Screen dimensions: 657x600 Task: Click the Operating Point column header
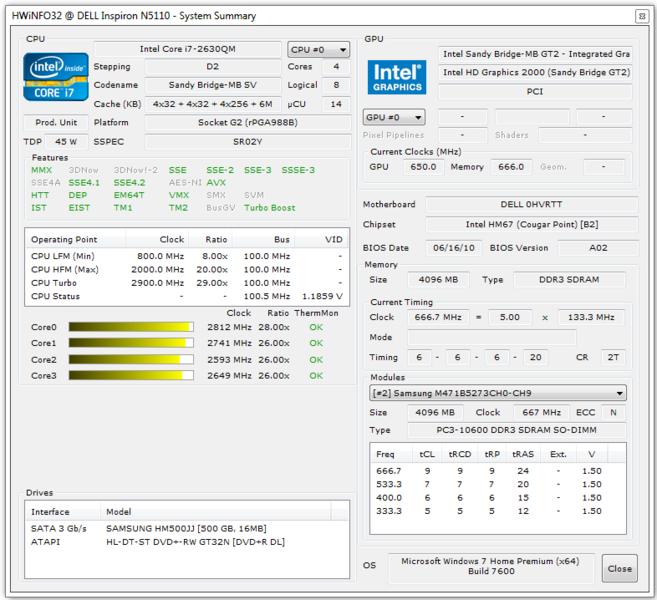tap(75, 239)
